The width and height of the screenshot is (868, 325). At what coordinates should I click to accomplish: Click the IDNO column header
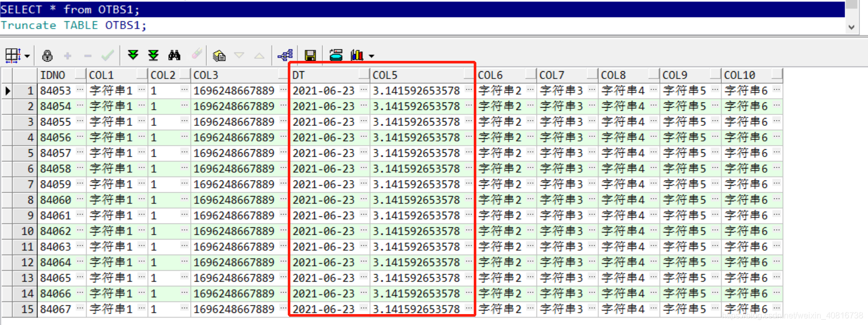click(61, 75)
